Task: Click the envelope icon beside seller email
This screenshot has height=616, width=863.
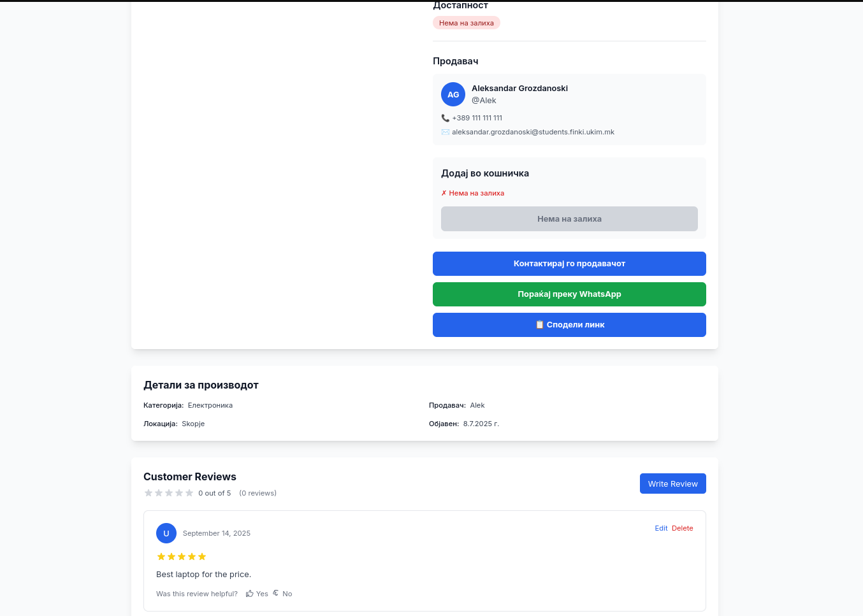Action: 445,132
